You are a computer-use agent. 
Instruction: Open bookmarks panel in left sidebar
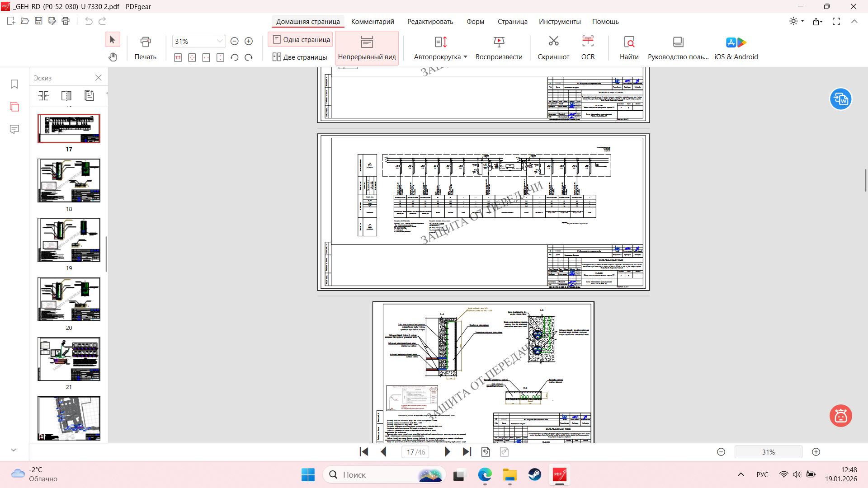pyautogui.click(x=14, y=84)
